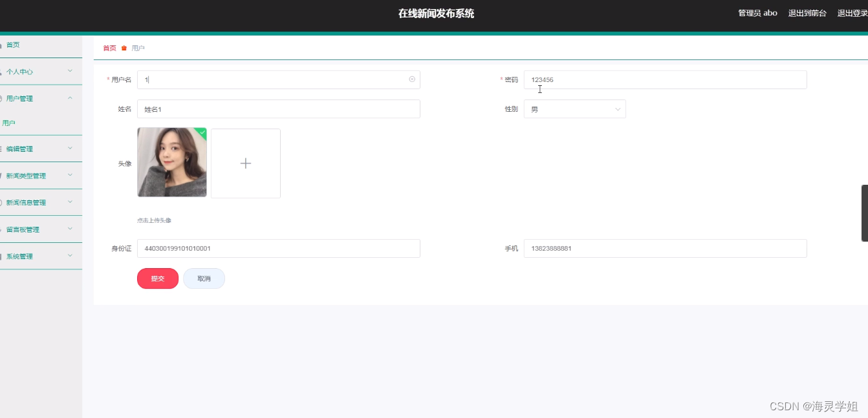
Task: Click the 系统管理 sidebar icon
Action: (x=2, y=256)
